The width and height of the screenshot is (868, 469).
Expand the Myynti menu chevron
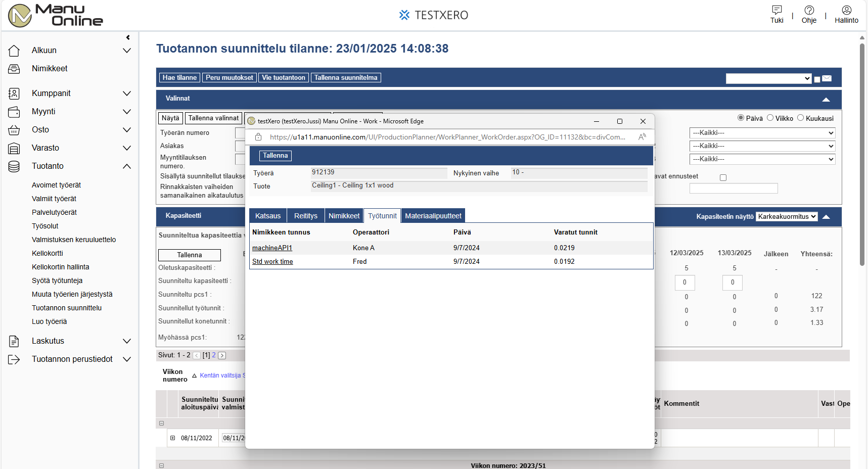coord(127,112)
